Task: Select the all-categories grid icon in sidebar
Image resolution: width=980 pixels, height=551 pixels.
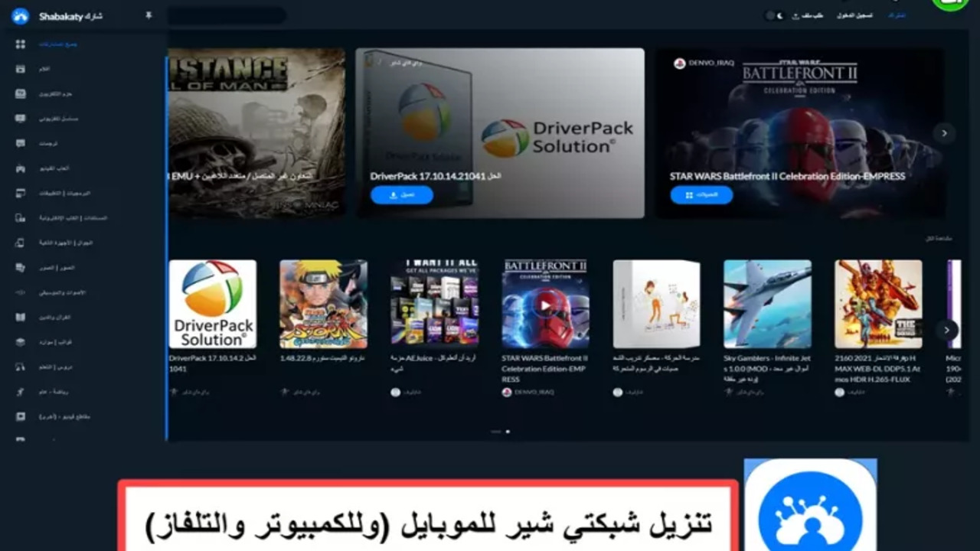Action: (x=21, y=44)
